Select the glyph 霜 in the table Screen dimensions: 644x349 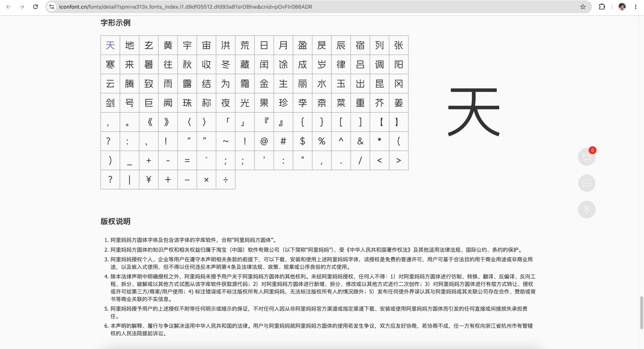[x=245, y=84]
